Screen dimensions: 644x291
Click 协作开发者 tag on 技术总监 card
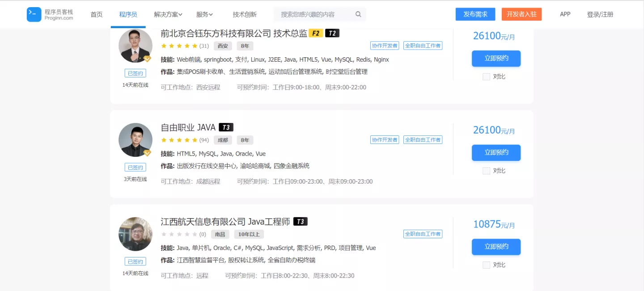point(385,46)
